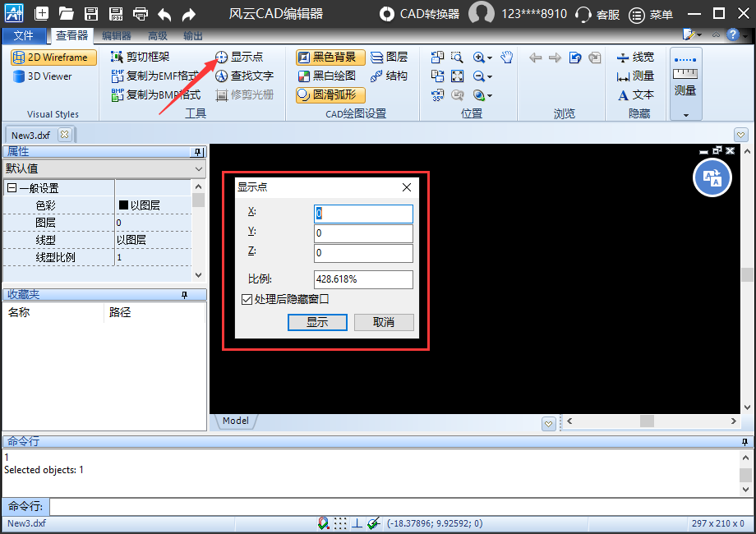Image resolution: width=756 pixels, height=534 pixels.
Task: Print the drawing
Action: (x=141, y=13)
